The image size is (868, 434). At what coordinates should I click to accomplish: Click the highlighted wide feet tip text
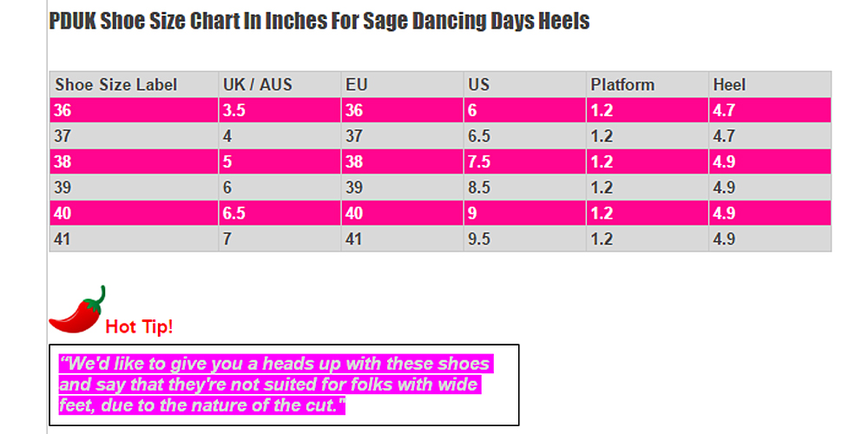(x=273, y=384)
